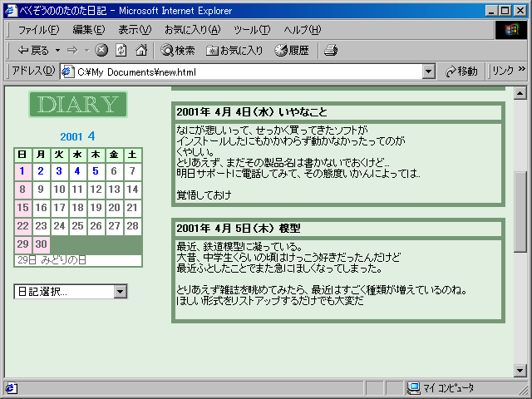The width and height of the screenshot is (532, 399).
Task: Click the Back (戻る) arrow button
Action: tap(33, 50)
